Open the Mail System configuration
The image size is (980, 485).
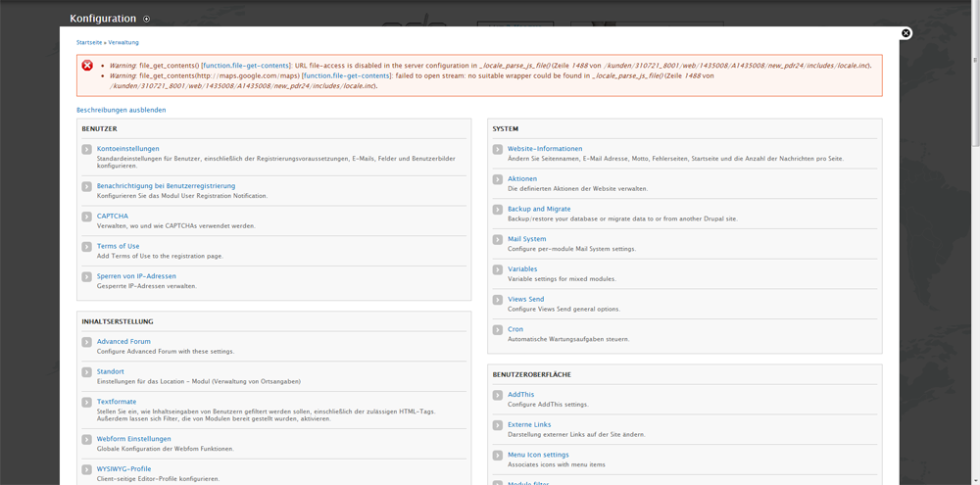[x=526, y=239]
